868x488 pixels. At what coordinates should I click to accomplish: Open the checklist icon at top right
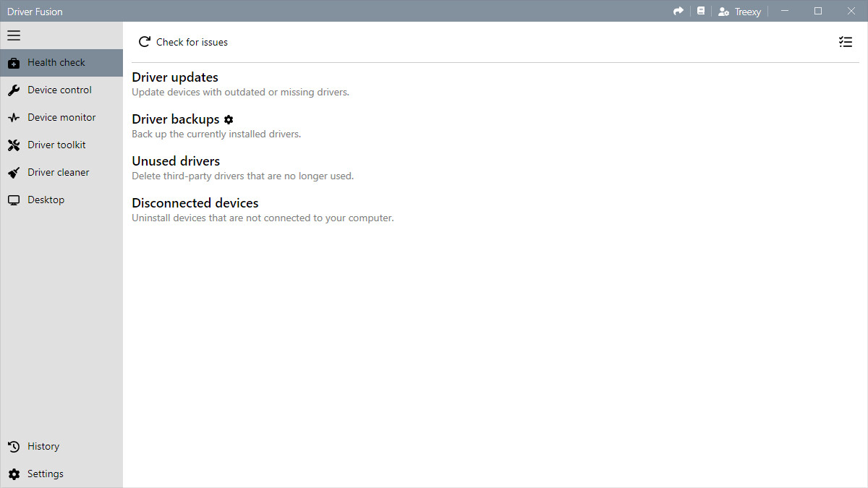coord(845,42)
